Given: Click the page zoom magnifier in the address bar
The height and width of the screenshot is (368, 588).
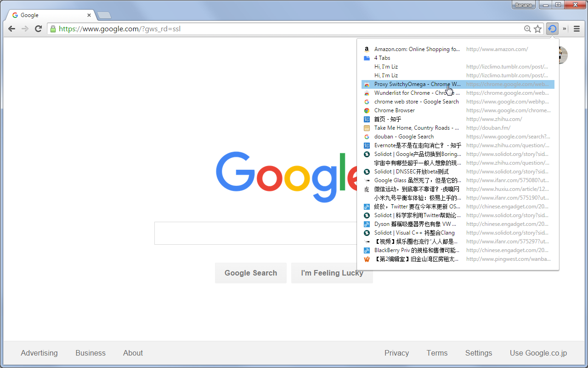Looking at the screenshot, I should coord(527,29).
